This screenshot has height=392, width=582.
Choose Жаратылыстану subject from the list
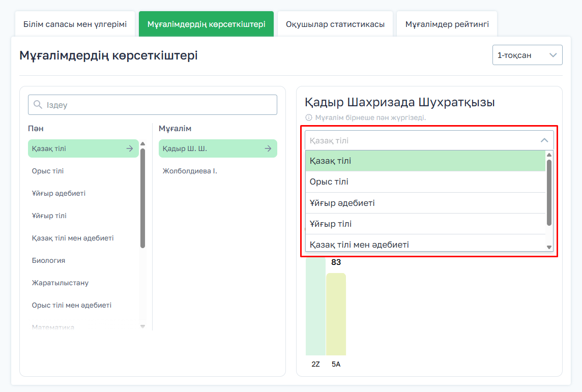coord(60,283)
